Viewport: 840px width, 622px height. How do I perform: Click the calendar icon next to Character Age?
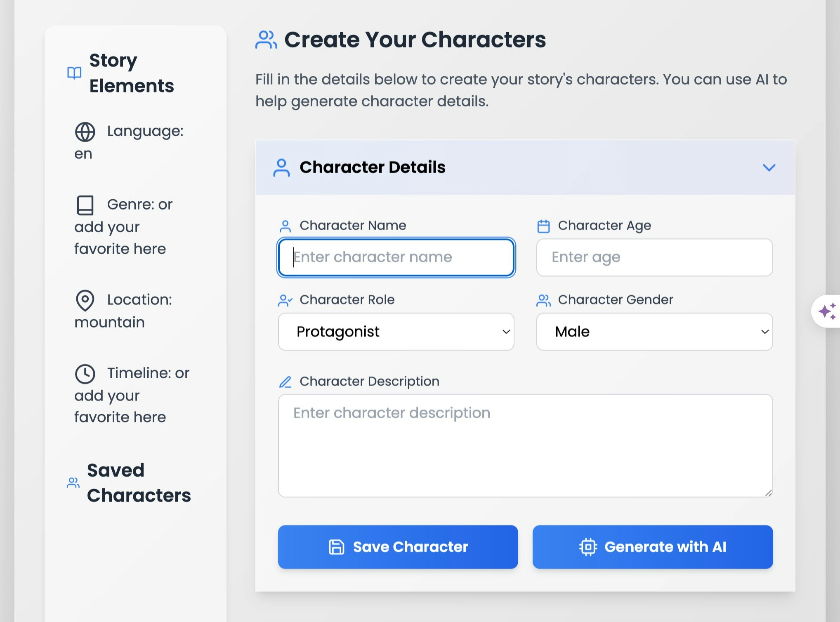click(x=543, y=226)
